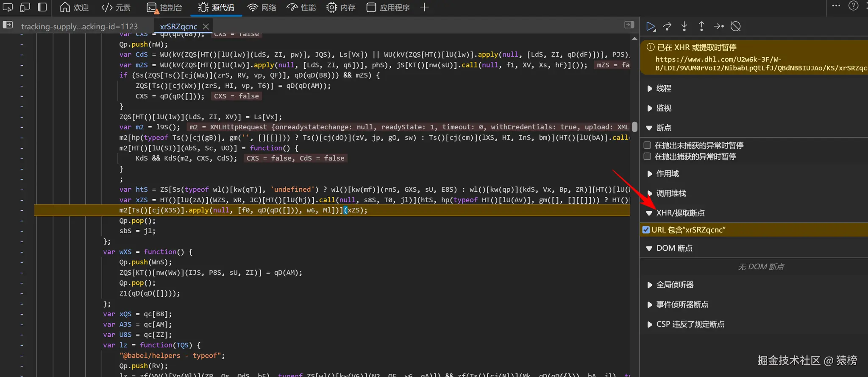The height and width of the screenshot is (377, 868).
Task: Open the 应用程序 tab
Action: (388, 8)
